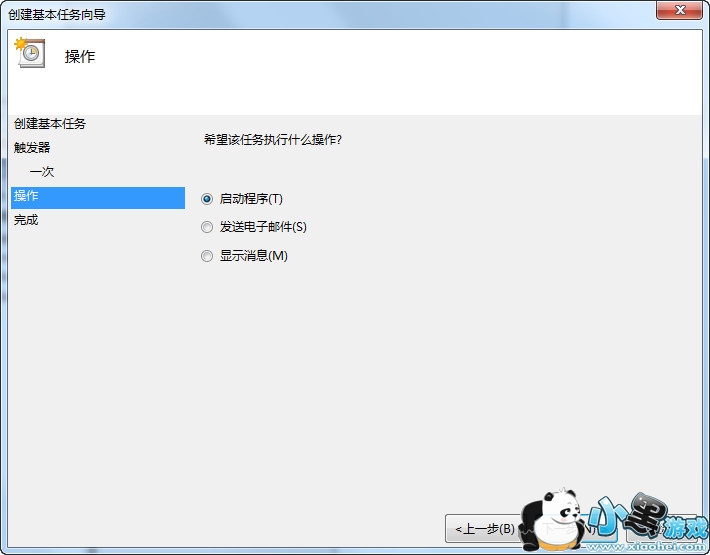Click the 发送电子邮件(S) label text
The width and height of the screenshot is (710, 555).
click(263, 227)
